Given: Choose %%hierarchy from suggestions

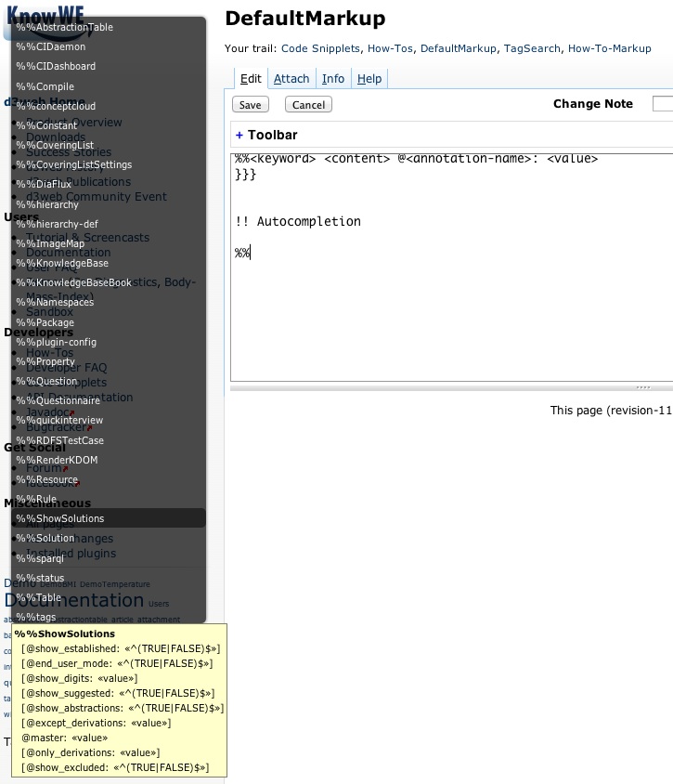Looking at the screenshot, I should click(x=109, y=204).
